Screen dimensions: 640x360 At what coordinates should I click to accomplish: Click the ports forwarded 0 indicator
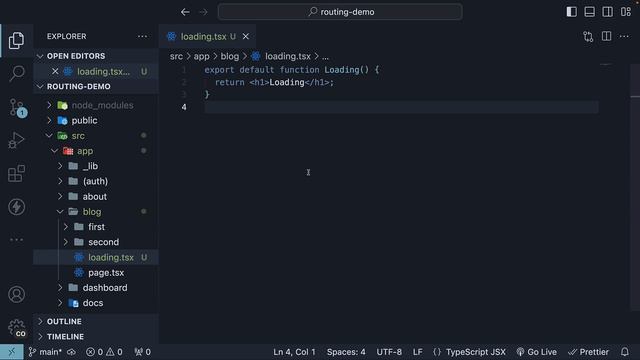[x=142, y=352]
